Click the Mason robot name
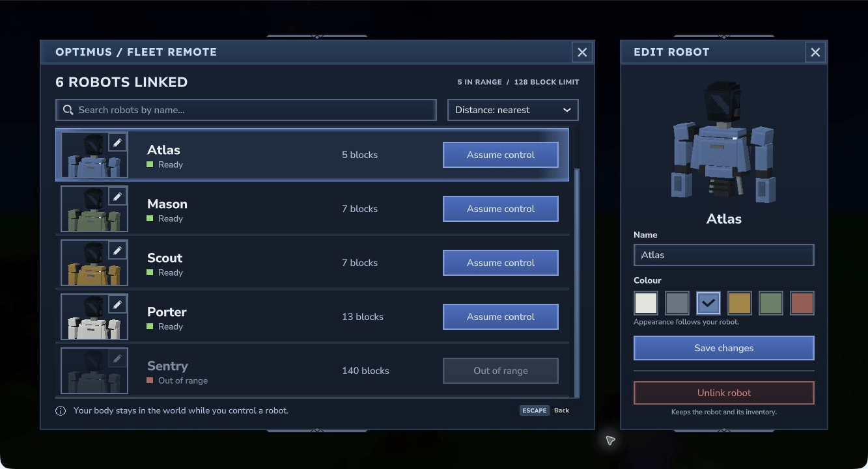The height and width of the screenshot is (469, 868). click(x=167, y=204)
